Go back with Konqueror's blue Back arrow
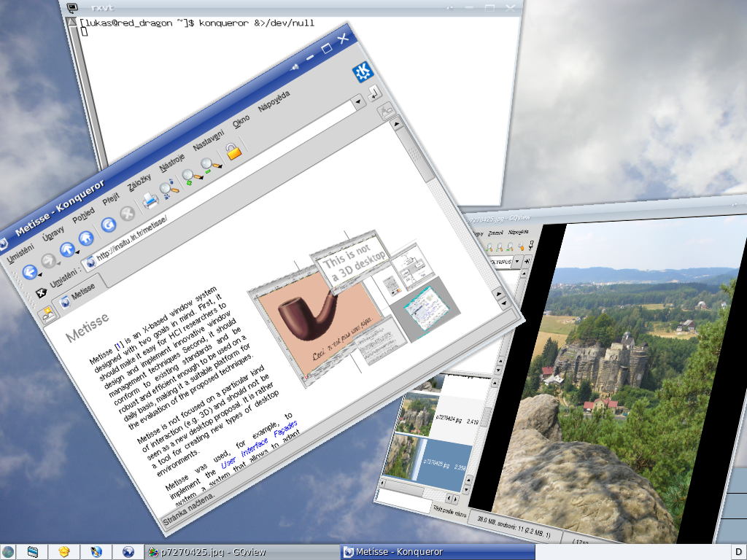 (x=29, y=271)
